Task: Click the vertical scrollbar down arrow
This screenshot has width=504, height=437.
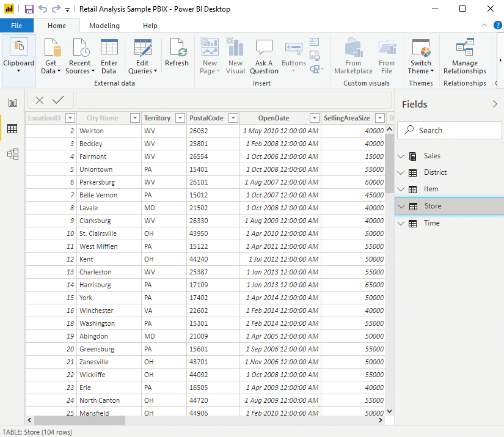Action: coord(390,411)
